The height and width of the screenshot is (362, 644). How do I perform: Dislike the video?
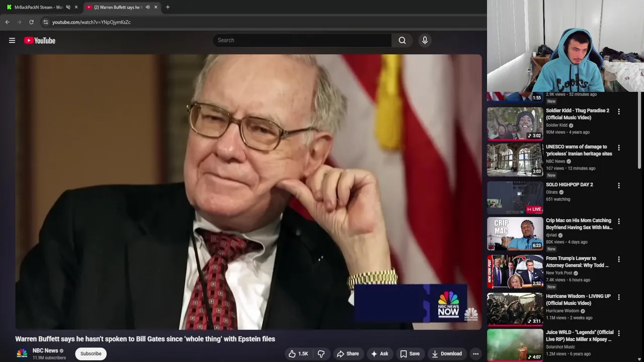[321, 353]
